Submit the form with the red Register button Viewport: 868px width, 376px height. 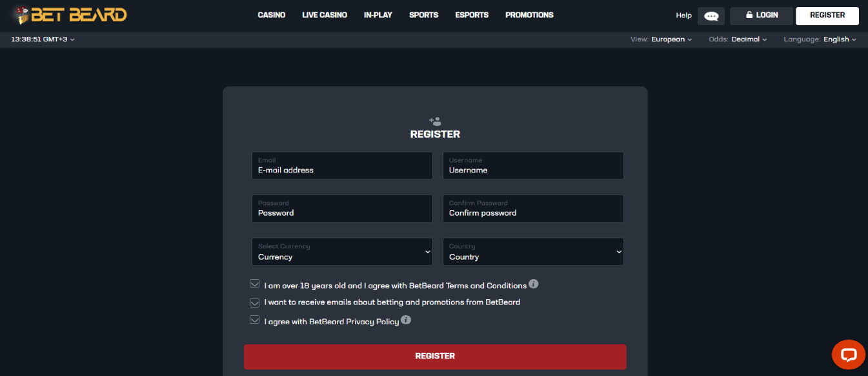click(x=435, y=357)
